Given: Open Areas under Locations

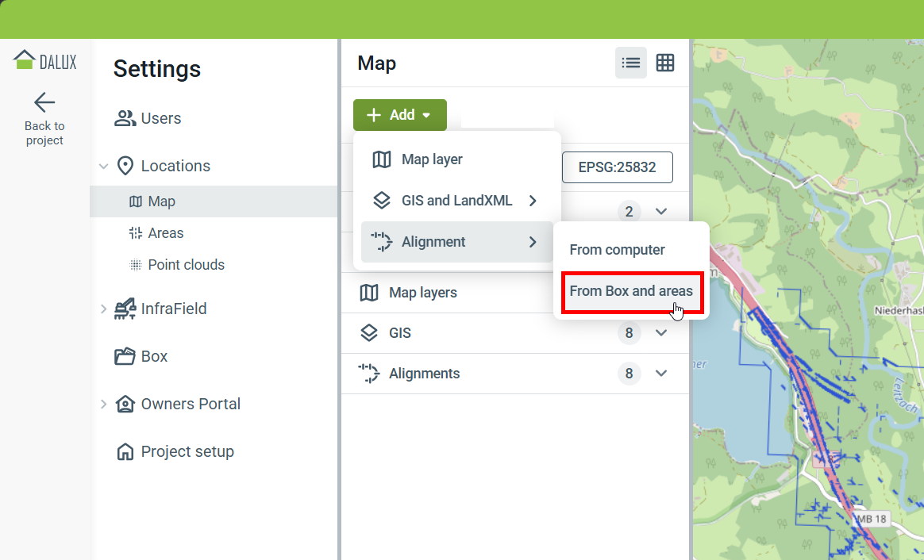Looking at the screenshot, I should 165,233.
